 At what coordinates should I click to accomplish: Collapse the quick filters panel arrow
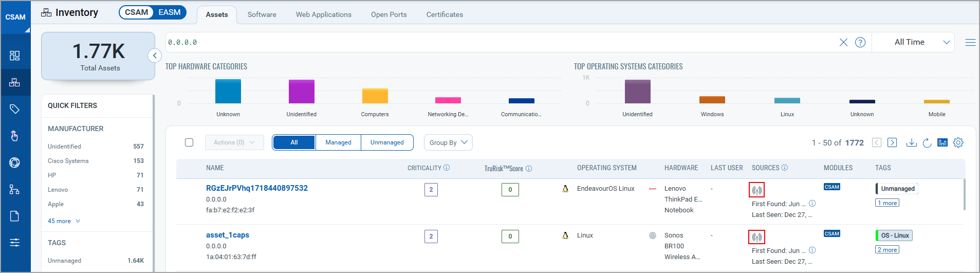tap(155, 56)
